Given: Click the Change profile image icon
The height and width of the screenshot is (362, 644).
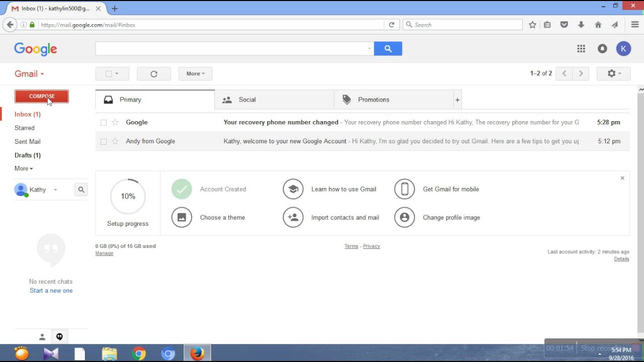Looking at the screenshot, I should [x=405, y=218].
